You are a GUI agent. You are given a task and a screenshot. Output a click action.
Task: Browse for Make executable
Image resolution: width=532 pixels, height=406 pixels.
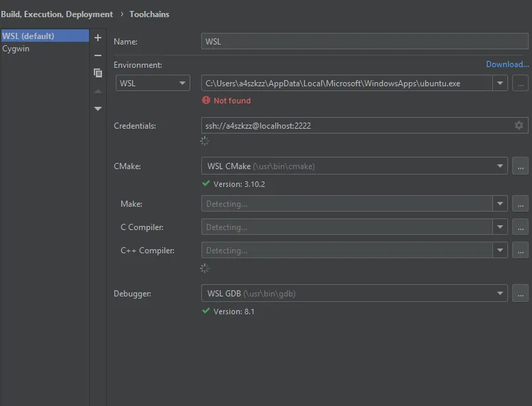click(520, 204)
